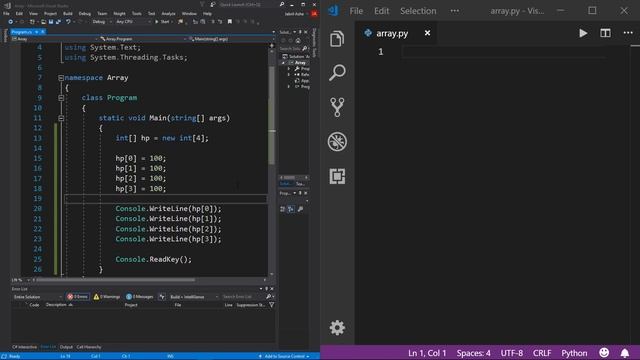This screenshot has height=360, width=640.
Task: Switch to the C# Interactive tab
Action: [24, 347]
